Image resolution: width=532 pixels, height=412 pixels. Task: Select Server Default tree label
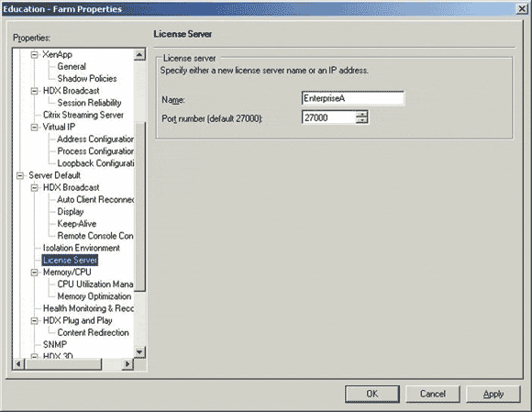(x=54, y=175)
